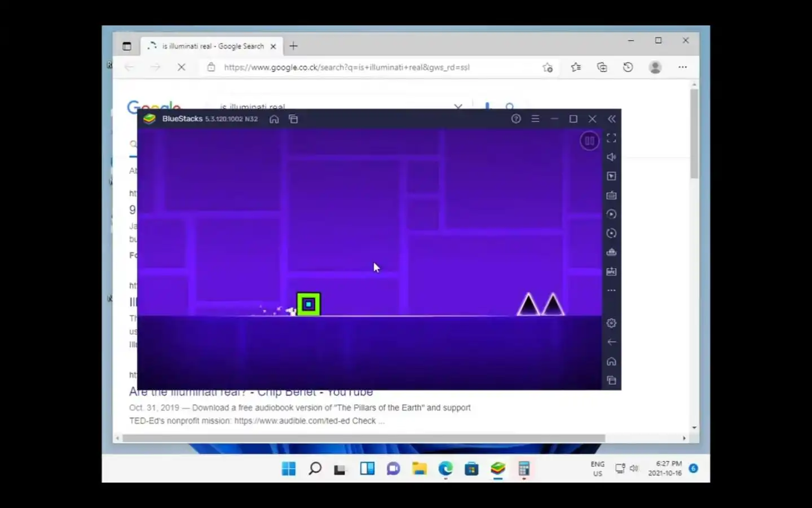
Task: Open BlueStacks sidebar recent apps
Action: (x=611, y=380)
